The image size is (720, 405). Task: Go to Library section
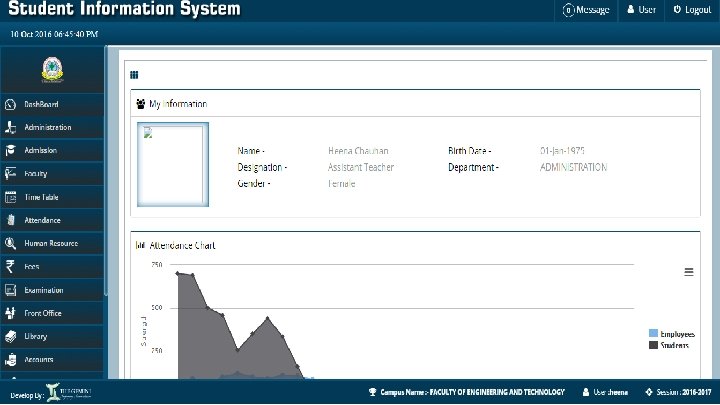click(52, 336)
